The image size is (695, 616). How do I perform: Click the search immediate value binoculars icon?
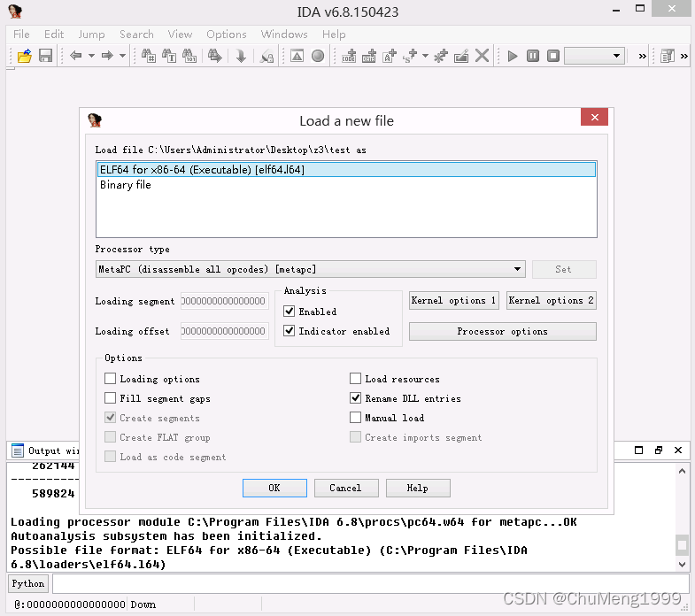coord(149,56)
